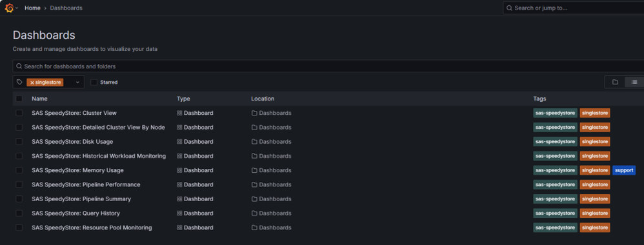Open dropdown chevron next to Grafana logo

17,8
